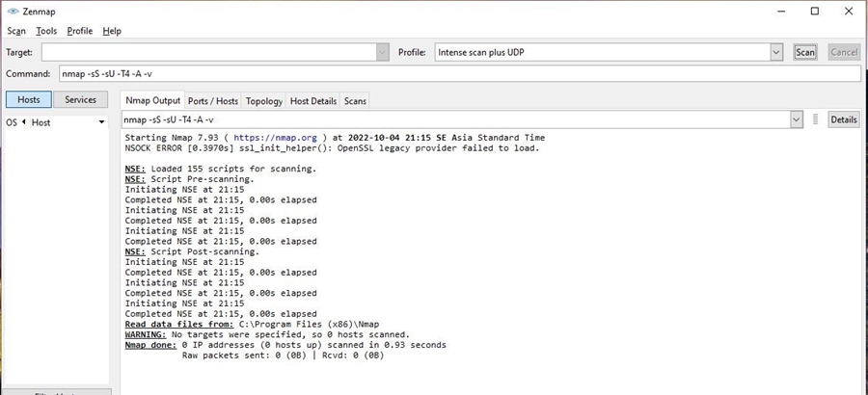Viewport: 868px width, 395px height.
Task: Open the Profile menu
Action: tap(80, 31)
